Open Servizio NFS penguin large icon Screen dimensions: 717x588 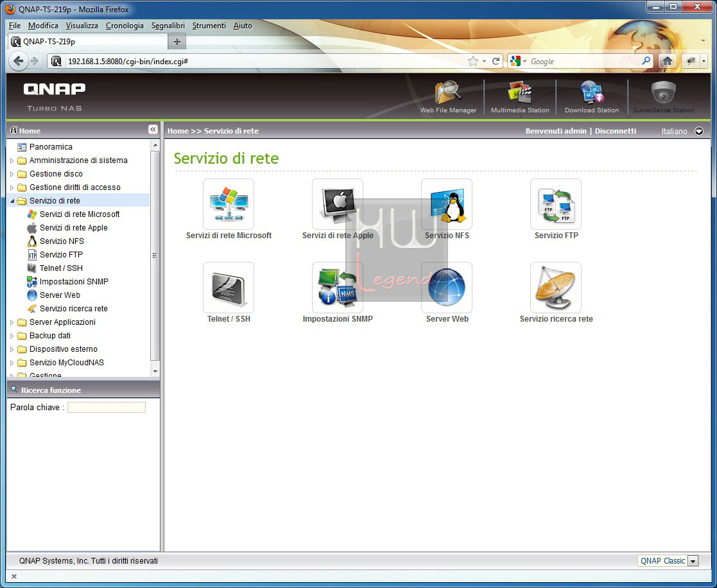447,204
